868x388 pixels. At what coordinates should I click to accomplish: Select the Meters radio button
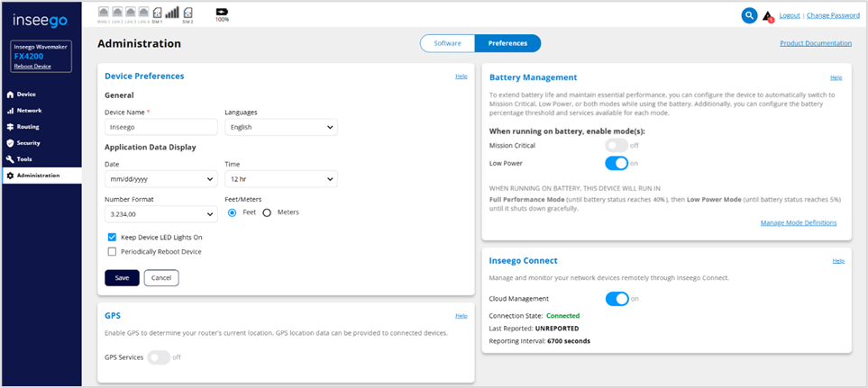click(x=267, y=212)
